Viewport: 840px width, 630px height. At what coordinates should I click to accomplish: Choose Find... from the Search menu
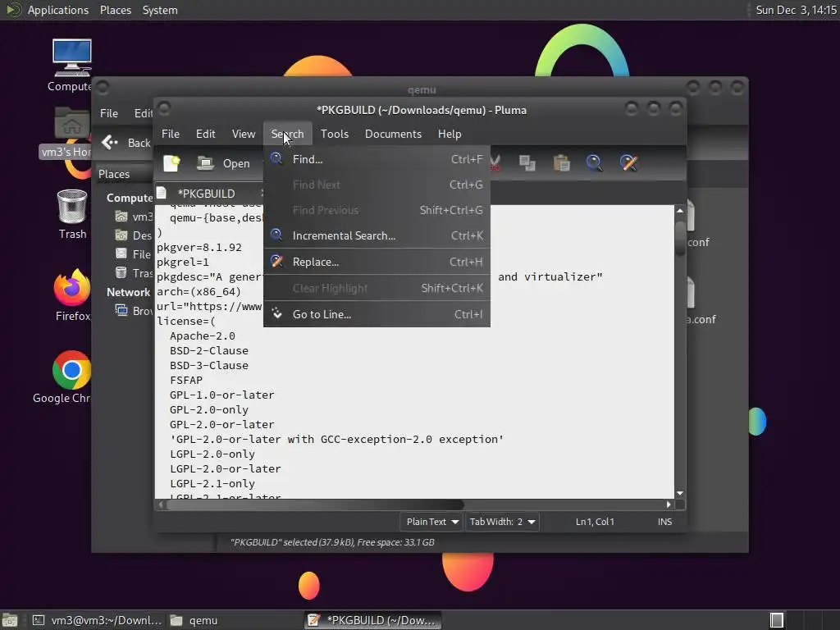click(377, 159)
